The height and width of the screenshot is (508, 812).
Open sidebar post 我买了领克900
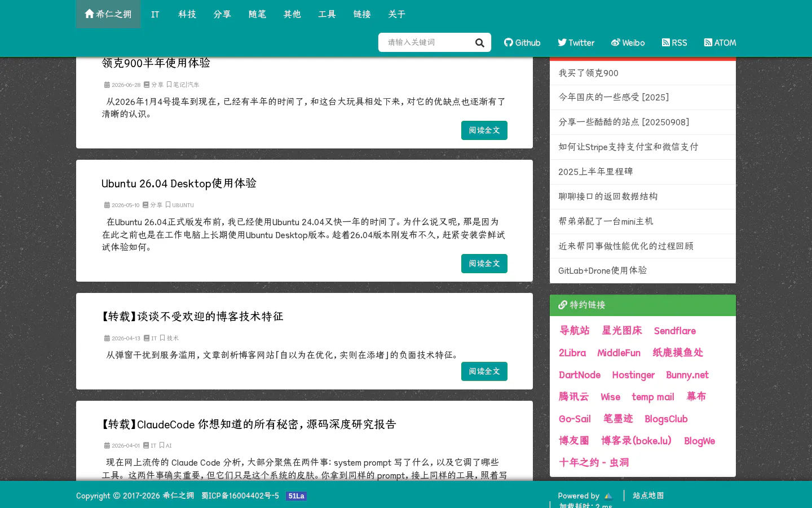point(643,73)
